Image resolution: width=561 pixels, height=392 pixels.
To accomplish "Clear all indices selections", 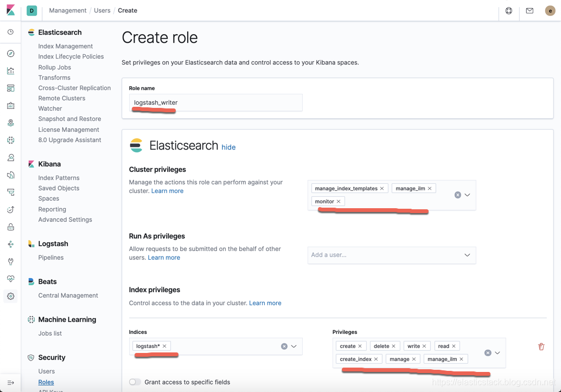I will tap(284, 346).
